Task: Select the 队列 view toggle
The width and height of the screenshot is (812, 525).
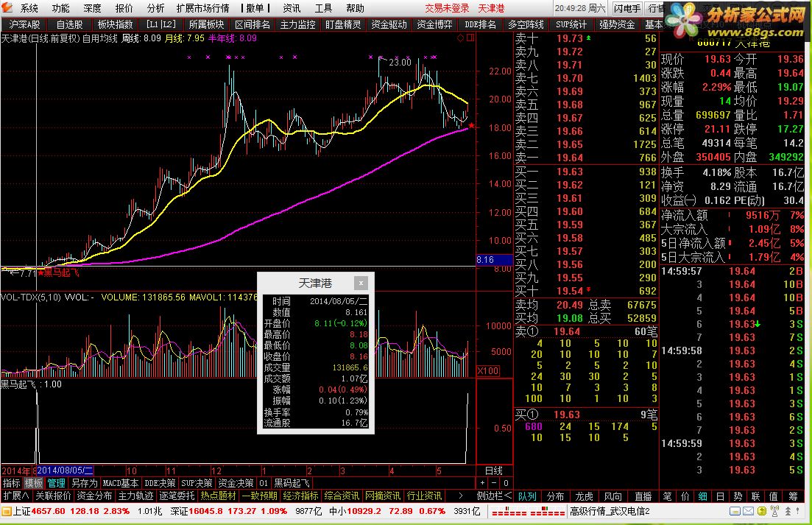Action: (526, 496)
